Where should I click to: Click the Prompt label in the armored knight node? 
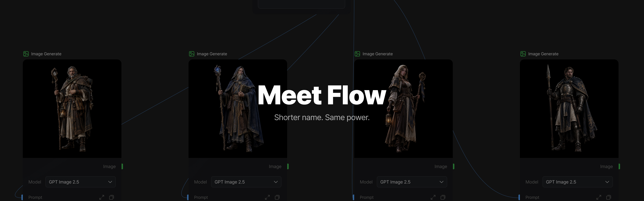click(532, 197)
